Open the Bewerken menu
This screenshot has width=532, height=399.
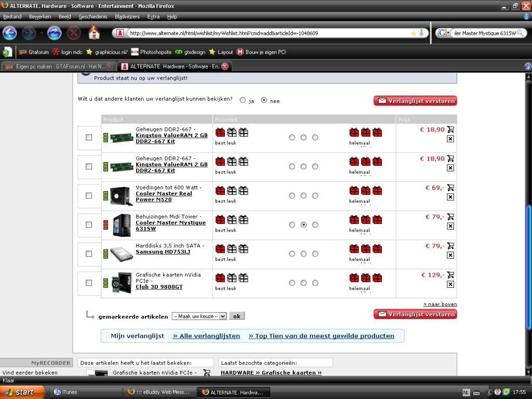[40, 17]
